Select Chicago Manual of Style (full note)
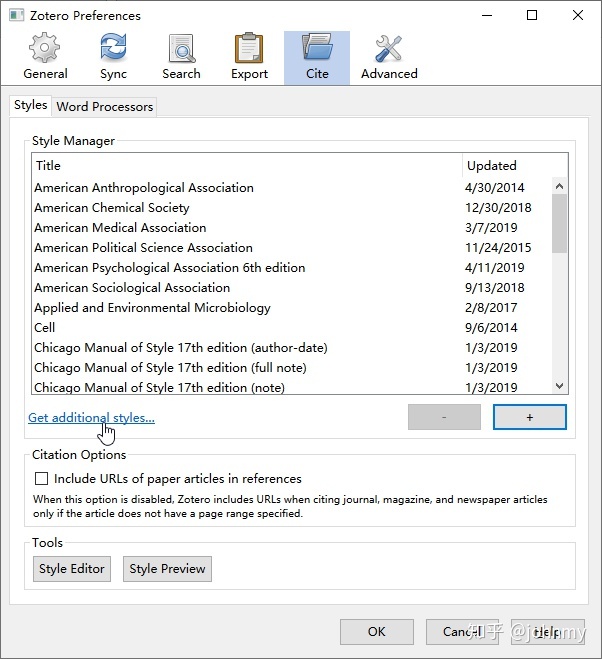Screen dimensions: 602x659 [x=292, y=367]
